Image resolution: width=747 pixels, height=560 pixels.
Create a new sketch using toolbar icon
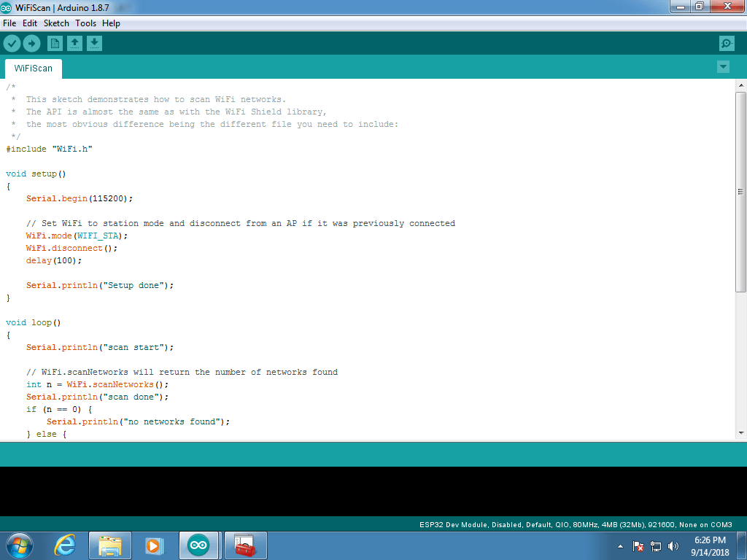click(x=55, y=44)
